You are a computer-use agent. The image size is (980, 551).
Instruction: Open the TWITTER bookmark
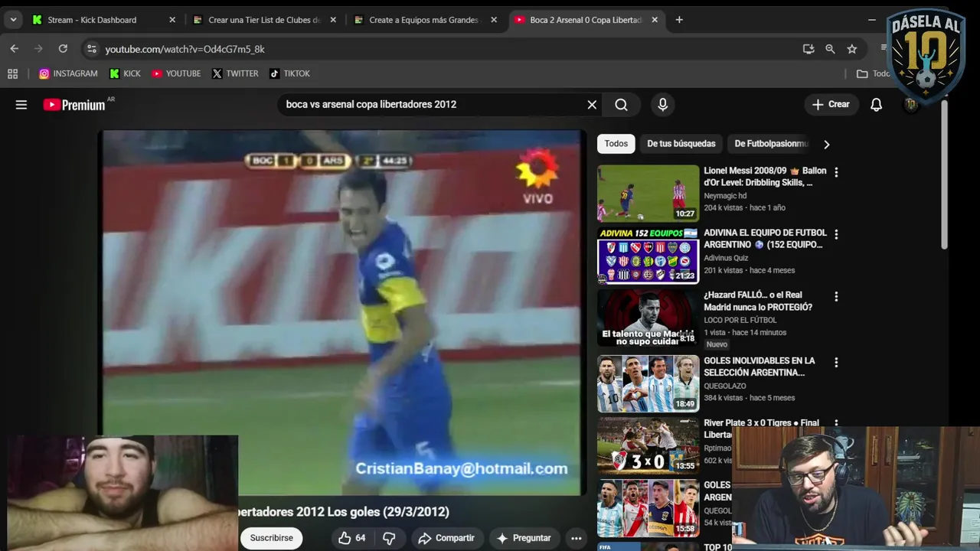pyautogui.click(x=235, y=73)
